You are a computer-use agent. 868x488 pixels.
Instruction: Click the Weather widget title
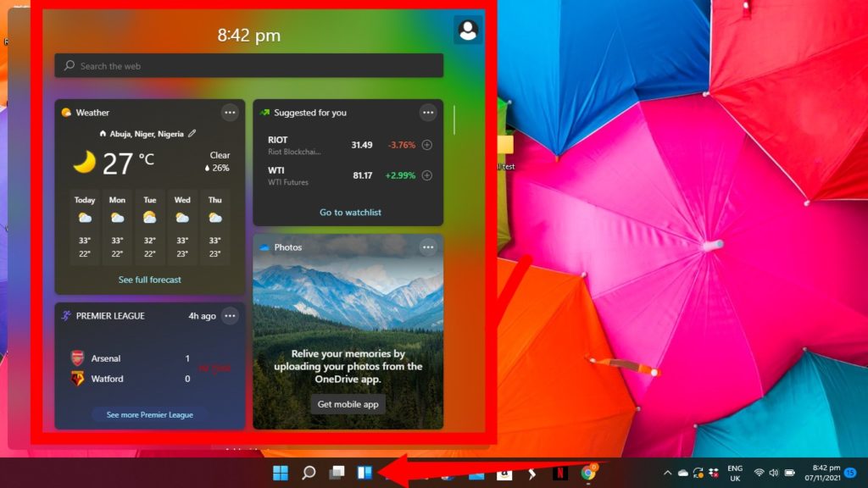click(x=92, y=113)
